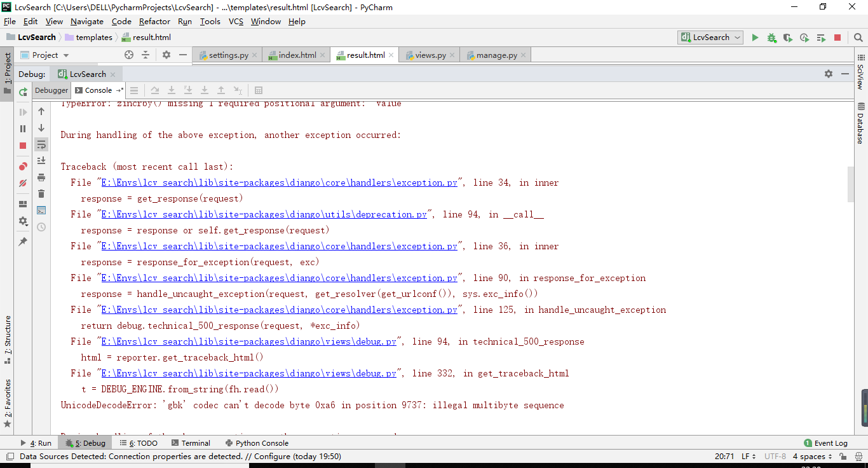
Task: Hide the Debug tool window
Action: click(x=844, y=74)
